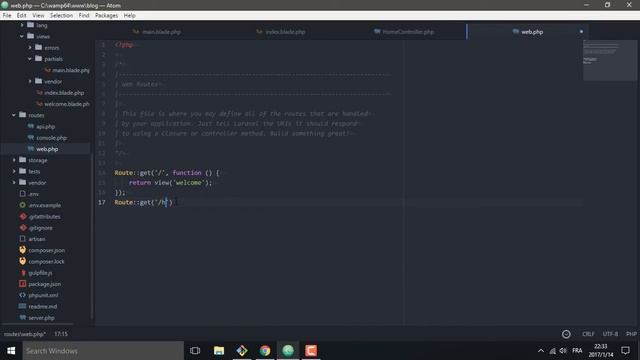Click cursor position 17:15 in status bar

pyautogui.click(x=61, y=334)
